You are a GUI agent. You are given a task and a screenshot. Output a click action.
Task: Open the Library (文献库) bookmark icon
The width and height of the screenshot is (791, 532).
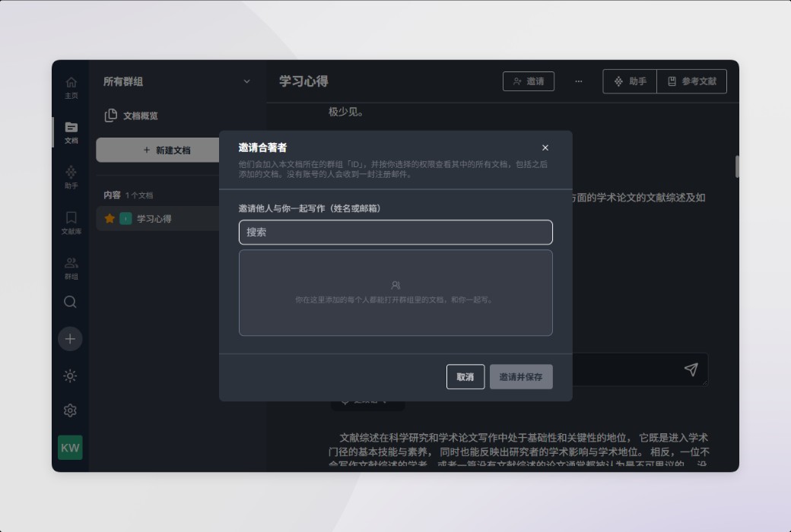(71, 223)
